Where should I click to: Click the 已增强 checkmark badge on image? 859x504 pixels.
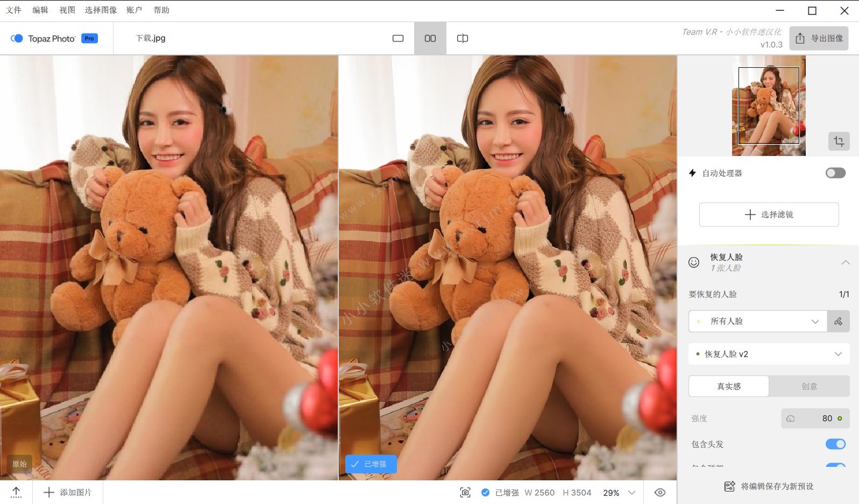[371, 464]
